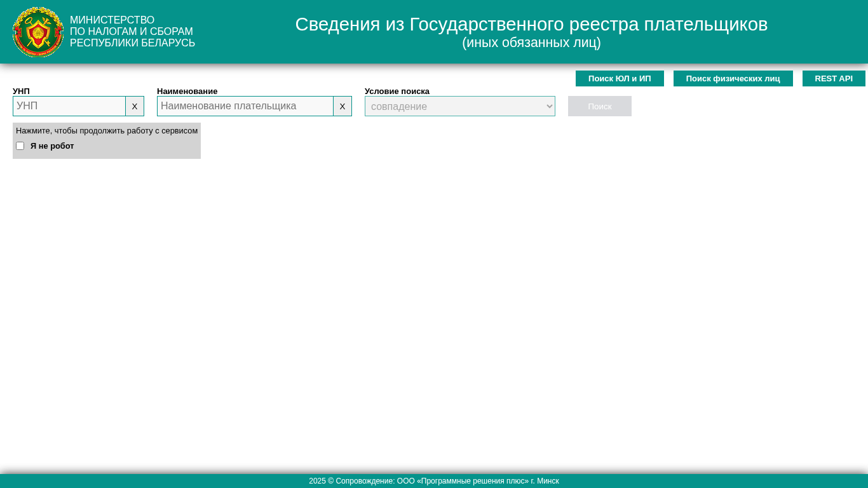Go to the REST API section

click(834, 79)
